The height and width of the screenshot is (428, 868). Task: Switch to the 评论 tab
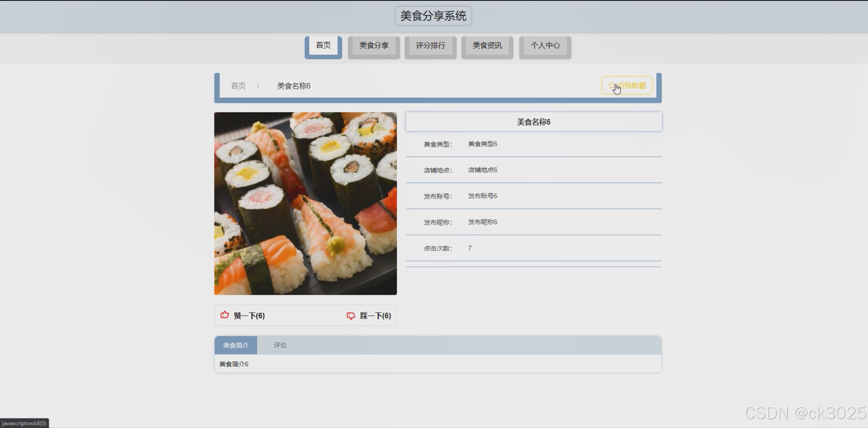pos(280,345)
